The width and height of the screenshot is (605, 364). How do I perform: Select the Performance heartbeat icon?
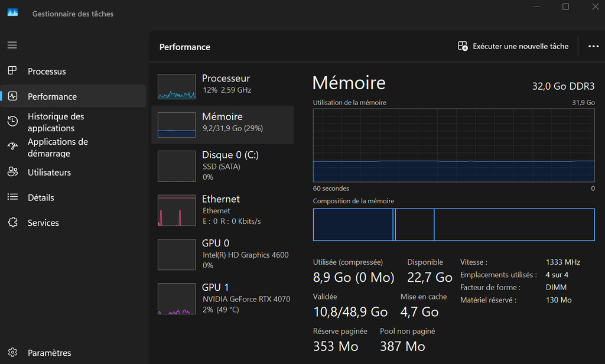(12, 96)
